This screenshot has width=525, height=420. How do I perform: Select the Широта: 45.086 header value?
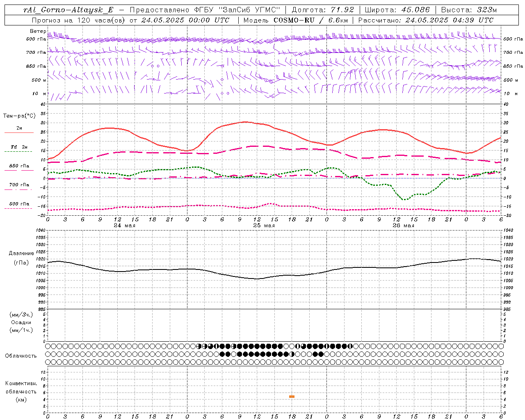[x=397, y=10]
